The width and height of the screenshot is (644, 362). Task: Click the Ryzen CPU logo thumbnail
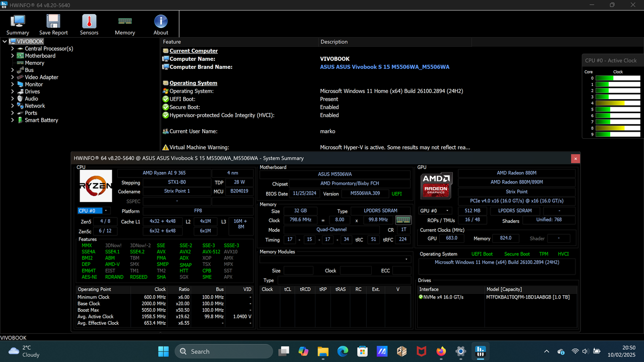tap(96, 186)
